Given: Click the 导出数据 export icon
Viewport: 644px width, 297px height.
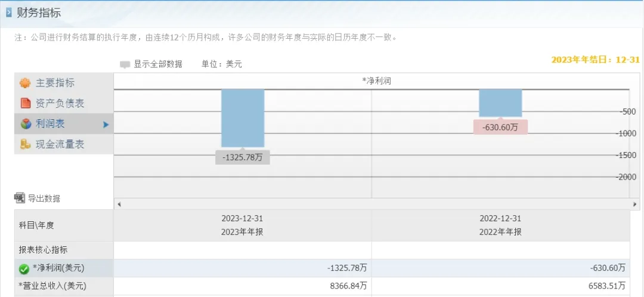Looking at the screenshot, I should (19, 198).
